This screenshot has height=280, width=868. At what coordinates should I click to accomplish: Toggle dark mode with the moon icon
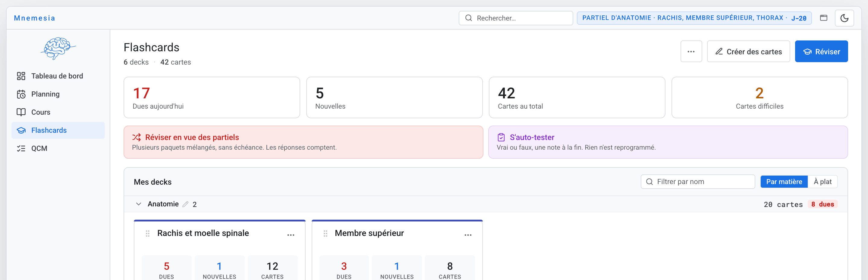tap(844, 18)
